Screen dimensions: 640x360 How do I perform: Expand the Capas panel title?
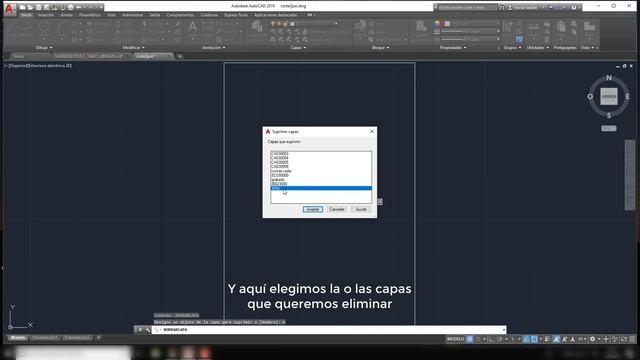pos(298,48)
